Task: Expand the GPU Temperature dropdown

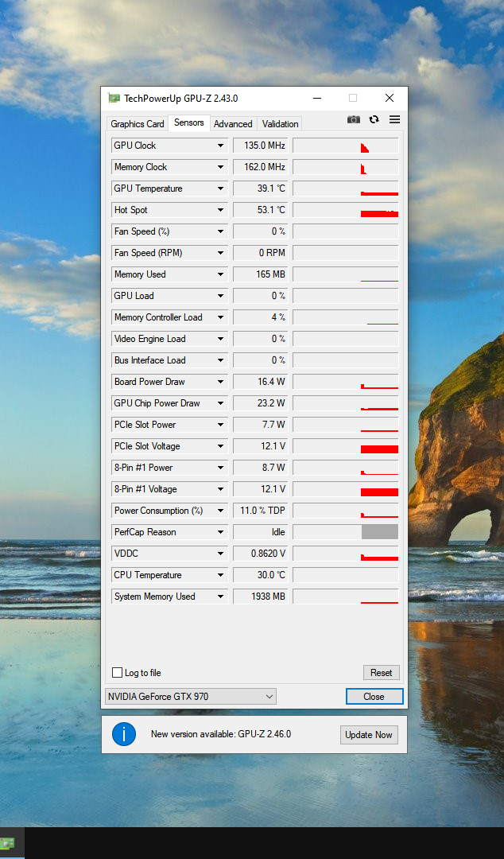Action: point(220,189)
